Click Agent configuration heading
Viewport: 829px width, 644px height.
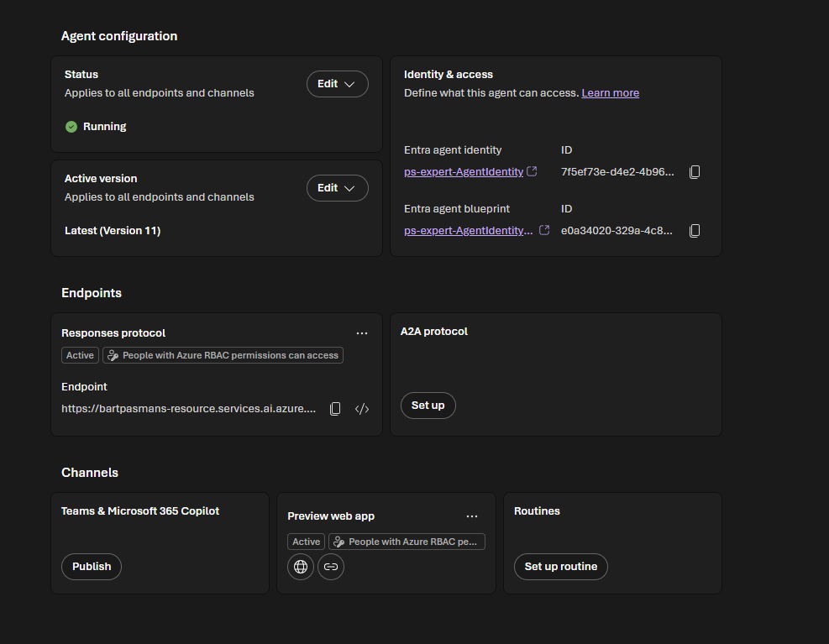coord(119,36)
